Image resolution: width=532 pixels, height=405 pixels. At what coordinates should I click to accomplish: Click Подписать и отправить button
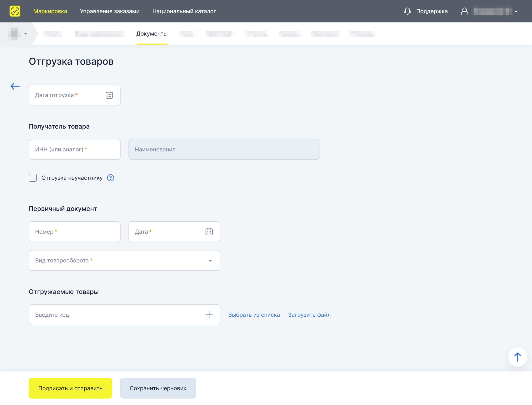[70, 388]
